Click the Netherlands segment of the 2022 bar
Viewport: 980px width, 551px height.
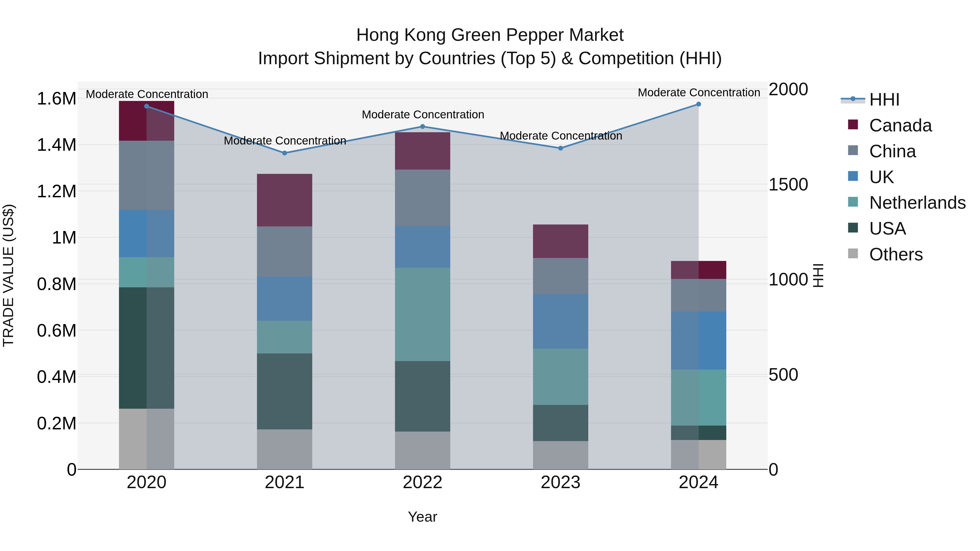coord(422,315)
